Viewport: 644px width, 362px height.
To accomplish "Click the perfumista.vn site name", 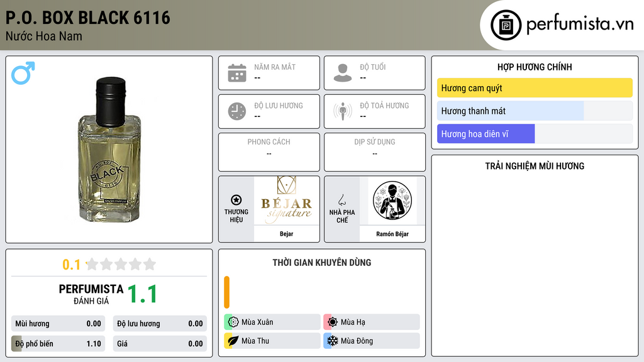I will click(579, 25).
